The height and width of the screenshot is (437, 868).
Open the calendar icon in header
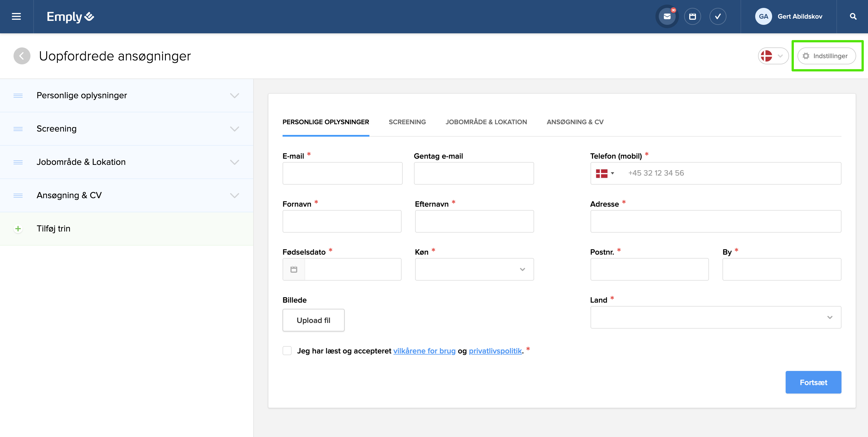coord(692,17)
